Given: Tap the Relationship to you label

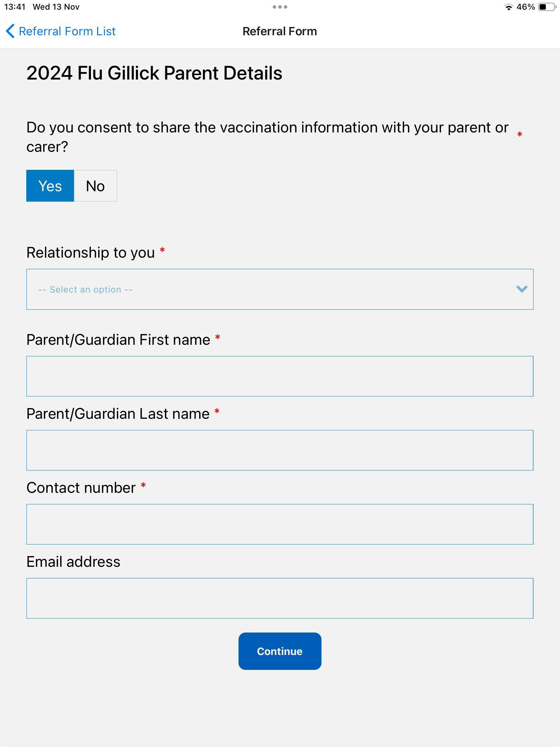Looking at the screenshot, I should (91, 252).
